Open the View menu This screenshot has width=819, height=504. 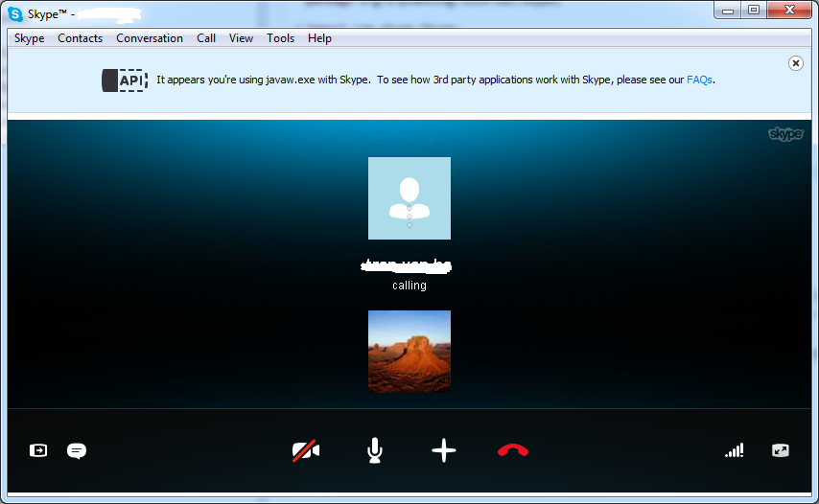click(x=241, y=38)
